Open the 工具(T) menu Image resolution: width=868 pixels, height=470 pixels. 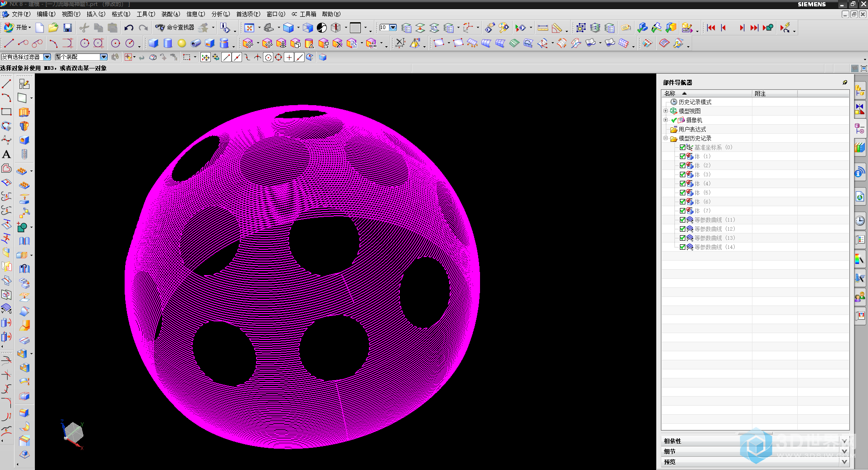pyautogui.click(x=146, y=15)
